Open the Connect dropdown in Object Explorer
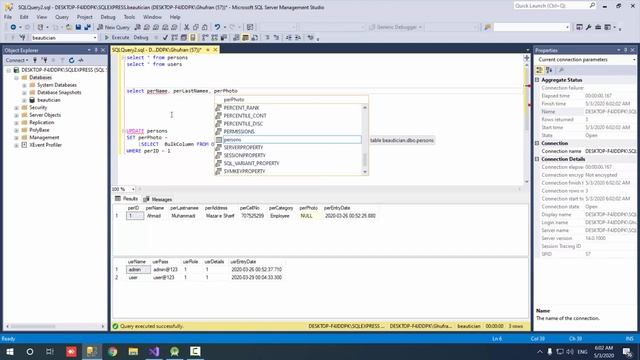This screenshot has height=360, width=640. (17, 60)
